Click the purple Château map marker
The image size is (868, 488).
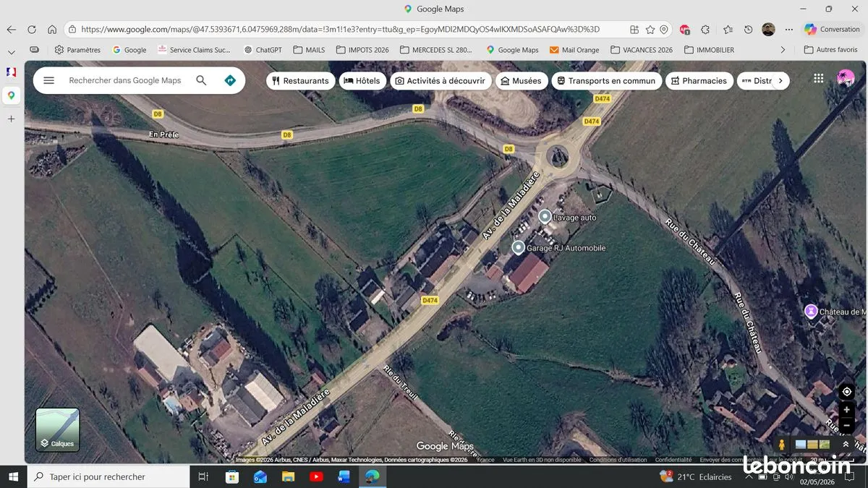coord(811,312)
